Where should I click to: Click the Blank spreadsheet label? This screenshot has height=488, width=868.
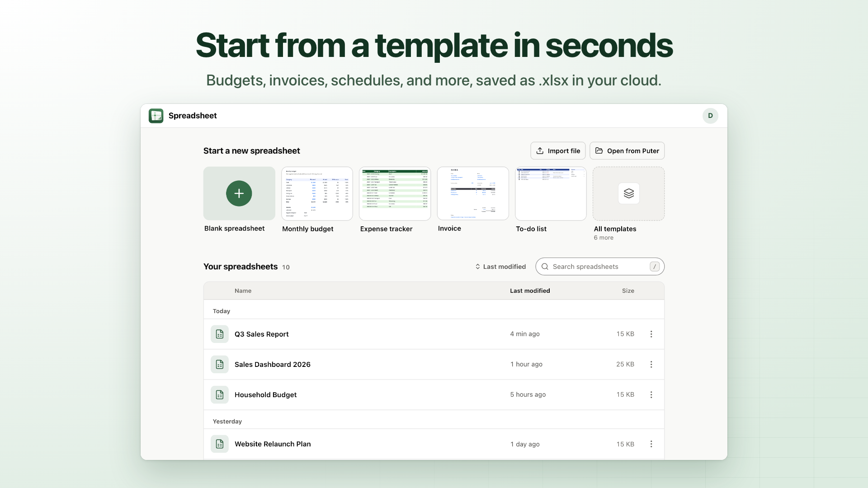tap(234, 229)
